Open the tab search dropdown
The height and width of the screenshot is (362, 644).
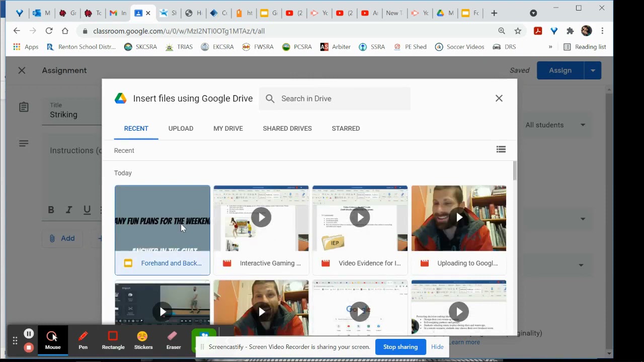coord(533,13)
